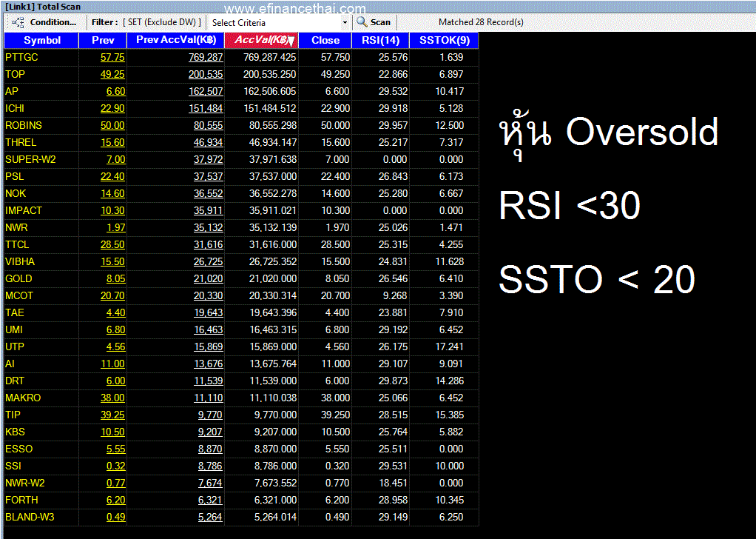Select the DRT symbol

pos(15,381)
